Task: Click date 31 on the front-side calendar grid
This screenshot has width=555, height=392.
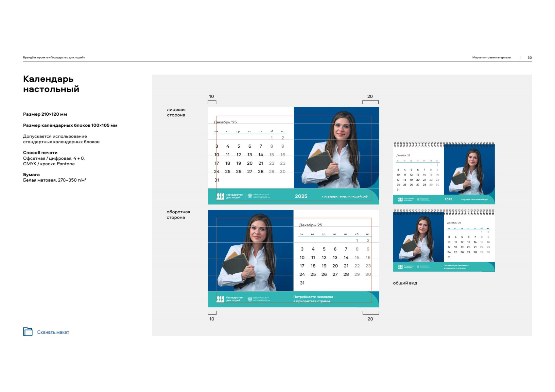Action: tap(217, 180)
